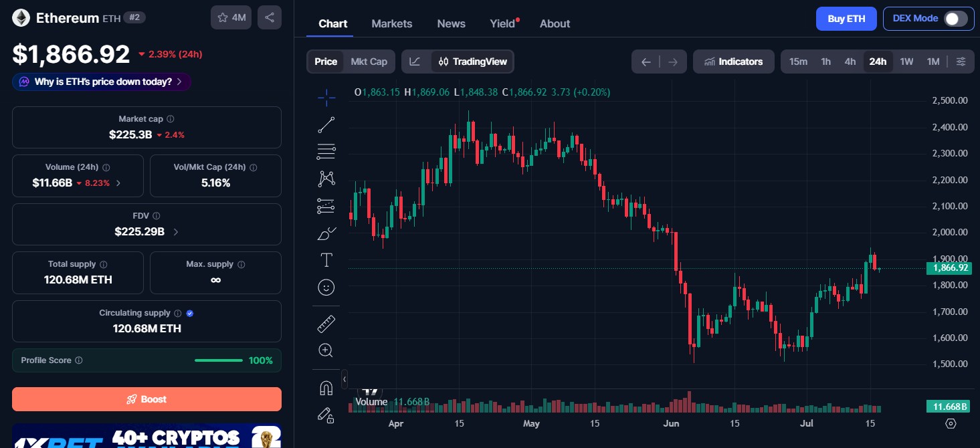
Task: Show Market cap info tooltip
Action: click(171, 119)
